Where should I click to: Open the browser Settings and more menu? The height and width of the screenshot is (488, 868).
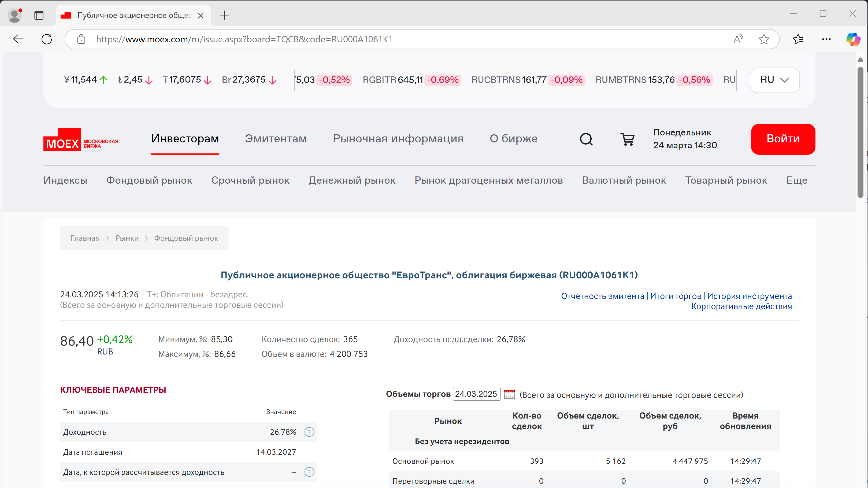click(x=826, y=39)
